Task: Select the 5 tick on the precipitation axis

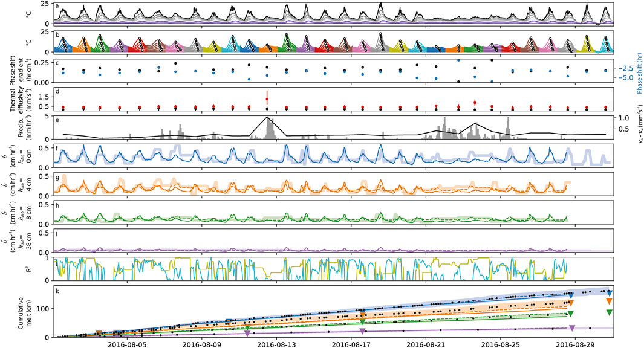Action: tap(47, 117)
